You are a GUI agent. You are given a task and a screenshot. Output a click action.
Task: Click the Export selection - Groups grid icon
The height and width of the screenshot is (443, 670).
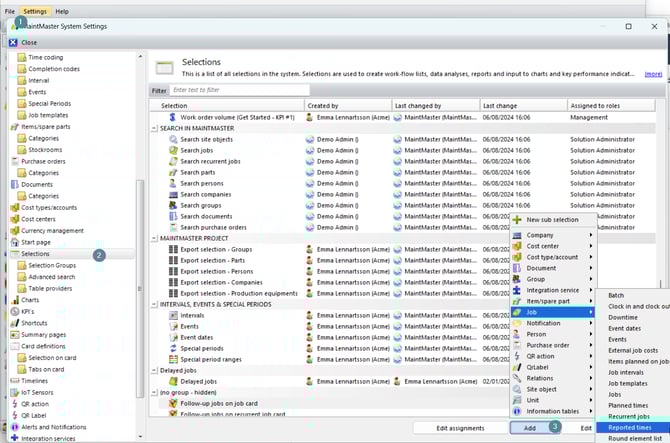173,248
